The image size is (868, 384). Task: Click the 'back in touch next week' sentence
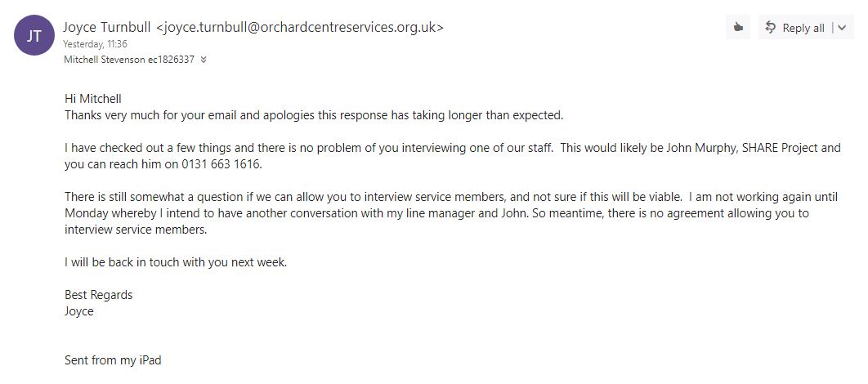coord(176,262)
